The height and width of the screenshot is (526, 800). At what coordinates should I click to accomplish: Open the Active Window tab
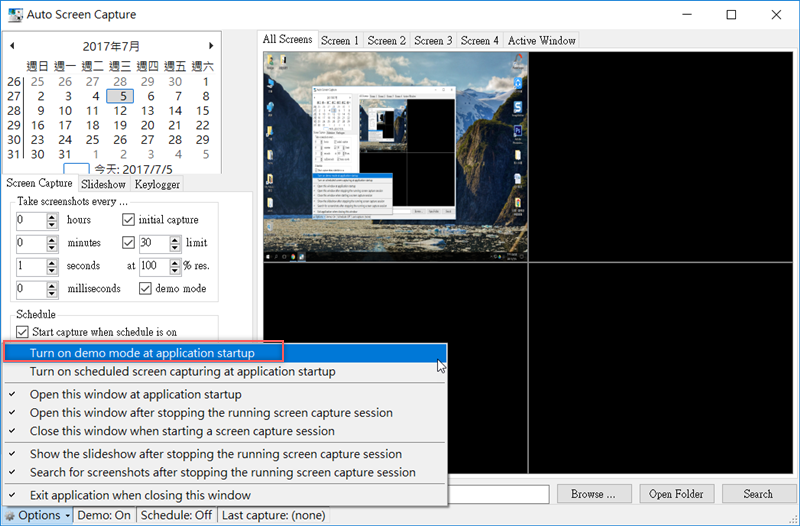click(541, 41)
